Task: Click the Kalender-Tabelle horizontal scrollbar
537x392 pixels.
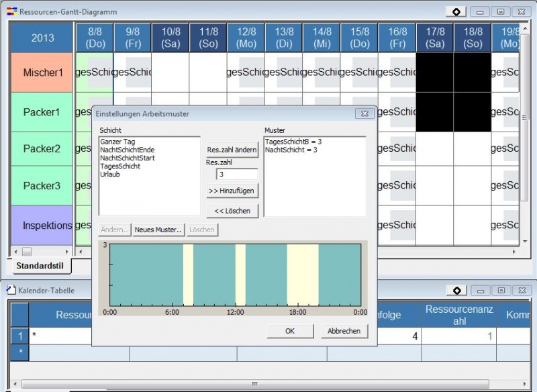Action: point(255,384)
